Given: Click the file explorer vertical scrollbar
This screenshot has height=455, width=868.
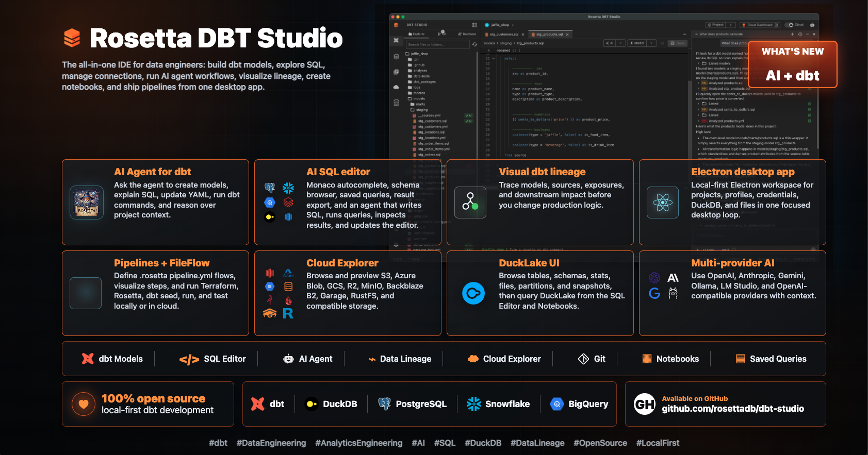Looking at the screenshot, I should 477,106.
